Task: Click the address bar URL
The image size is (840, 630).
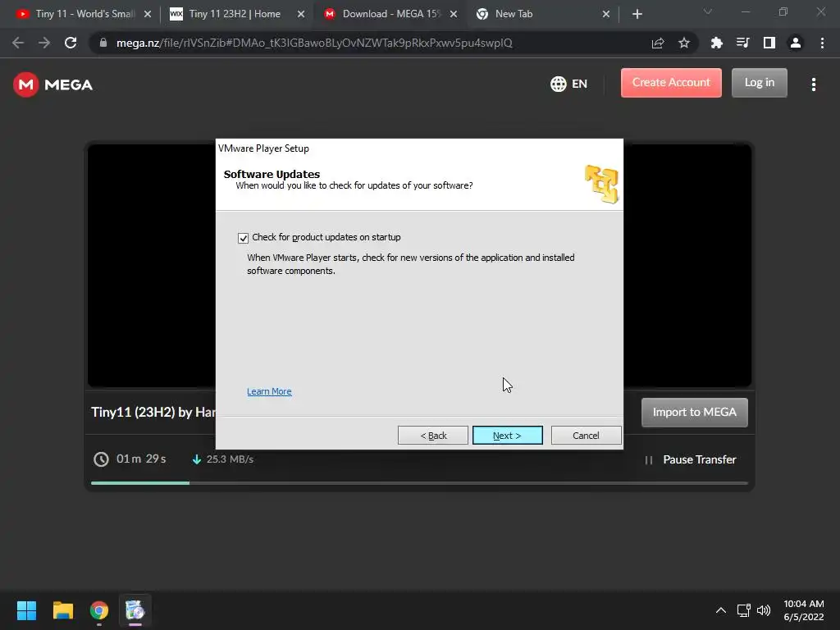Action: [x=314, y=43]
